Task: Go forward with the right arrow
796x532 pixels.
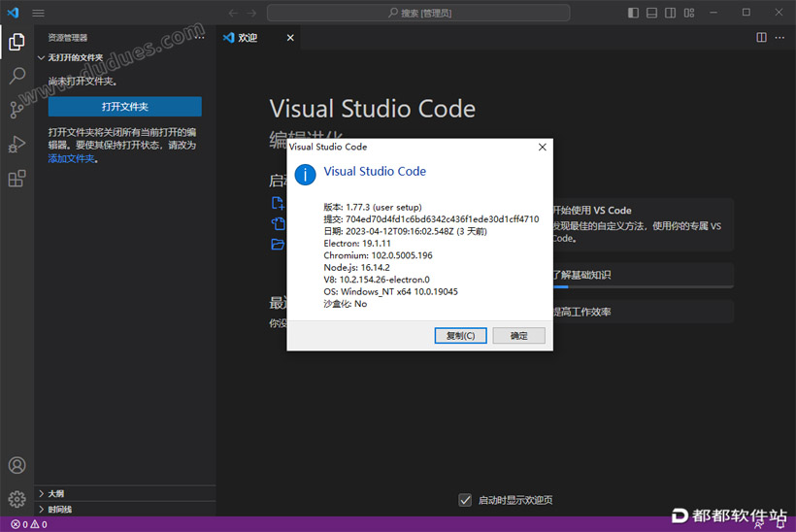Action: click(x=251, y=13)
